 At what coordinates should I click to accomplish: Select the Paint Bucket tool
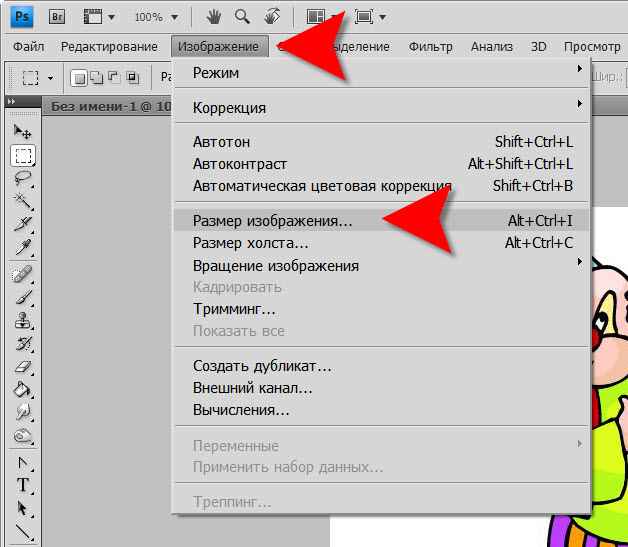22,389
